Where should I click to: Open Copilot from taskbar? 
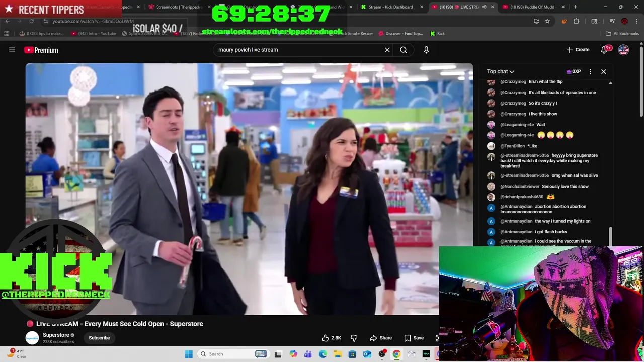pos(293,354)
